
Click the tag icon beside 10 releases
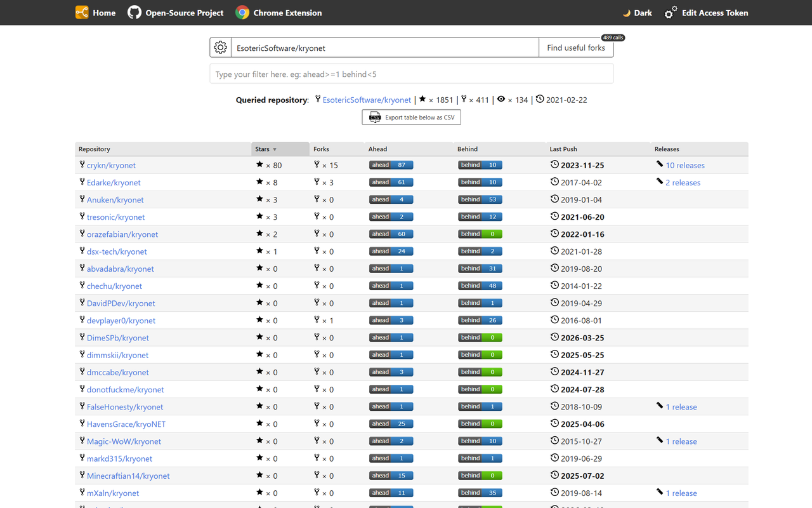tap(660, 164)
